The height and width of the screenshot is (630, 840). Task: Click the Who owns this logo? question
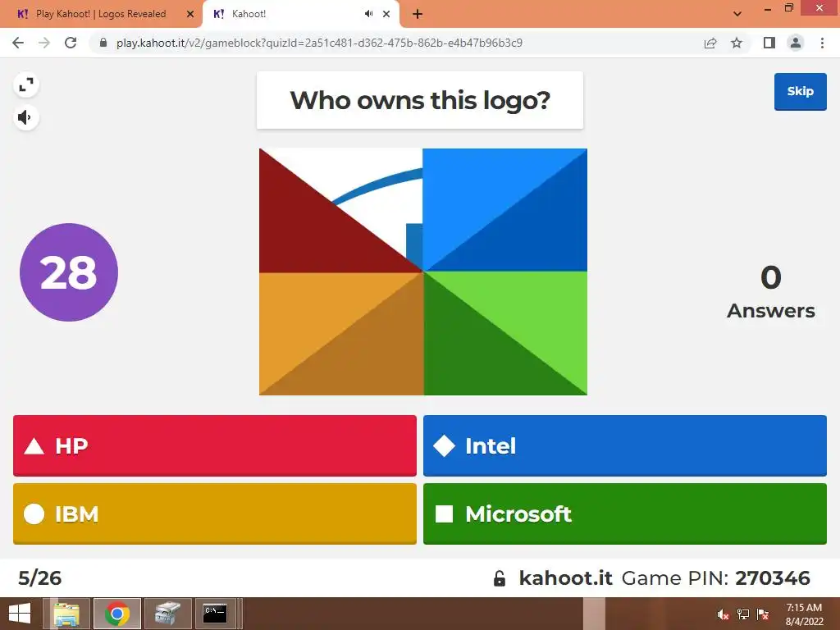click(420, 100)
